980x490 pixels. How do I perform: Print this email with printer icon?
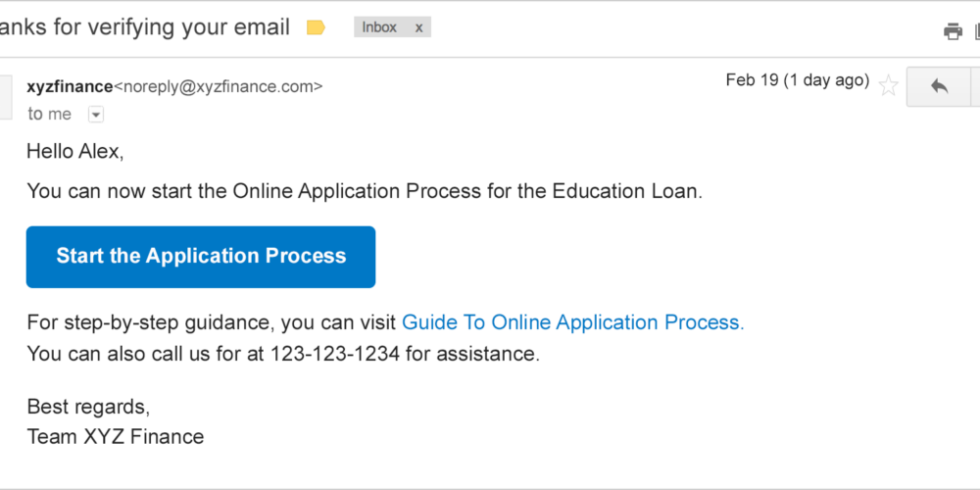point(953,30)
